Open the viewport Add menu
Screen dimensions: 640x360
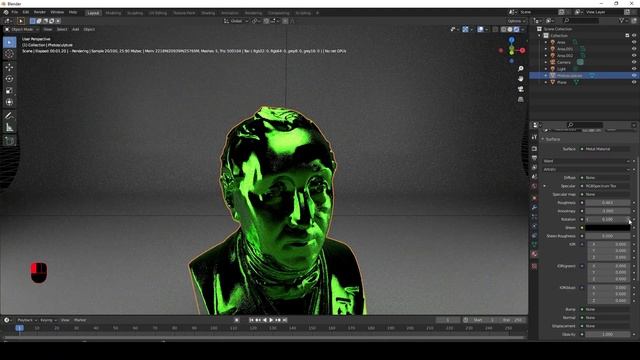[76, 29]
